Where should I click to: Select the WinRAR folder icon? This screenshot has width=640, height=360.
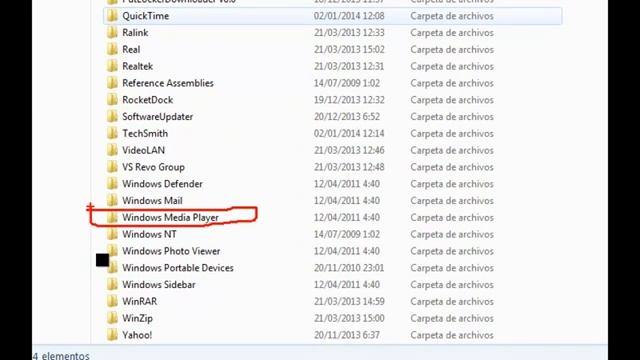coord(112,301)
